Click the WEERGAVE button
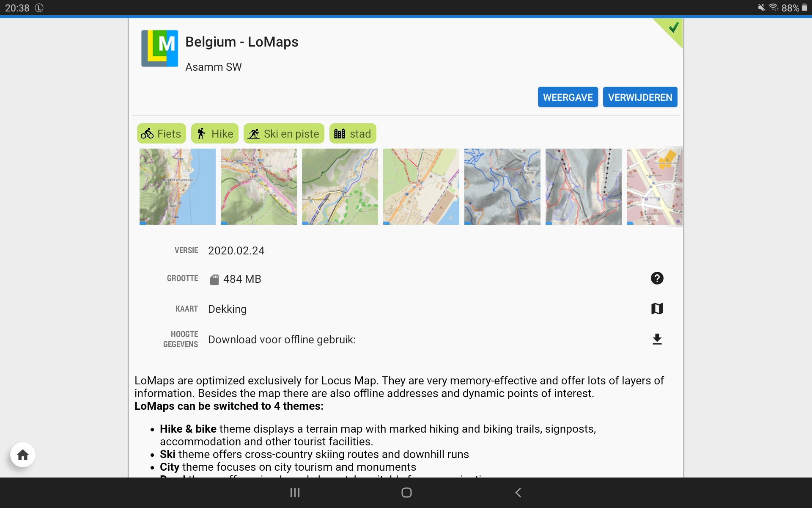This screenshot has width=812, height=508. click(x=568, y=97)
